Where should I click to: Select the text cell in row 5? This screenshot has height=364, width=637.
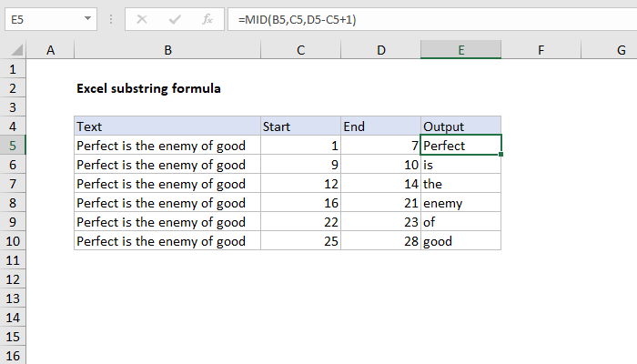(x=167, y=146)
